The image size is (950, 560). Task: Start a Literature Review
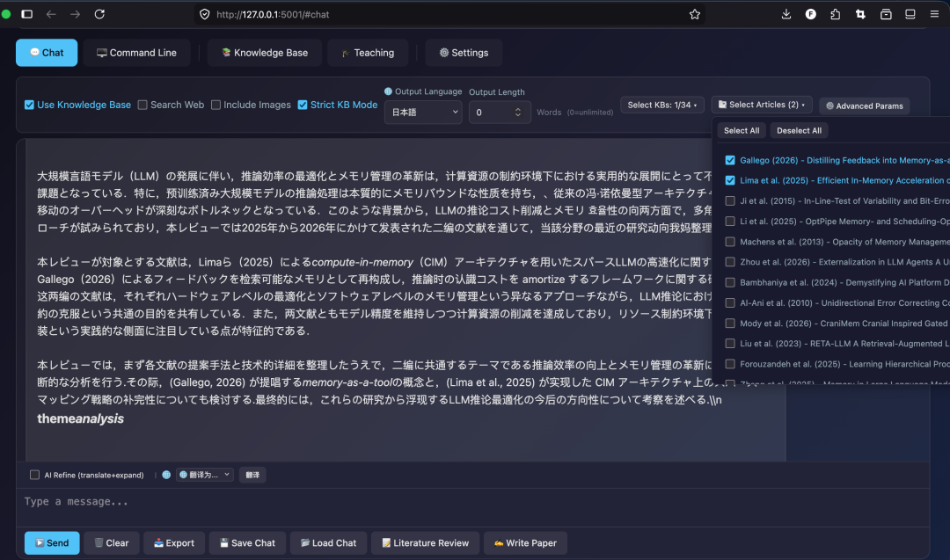pyautogui.click(x=426, y=543)
